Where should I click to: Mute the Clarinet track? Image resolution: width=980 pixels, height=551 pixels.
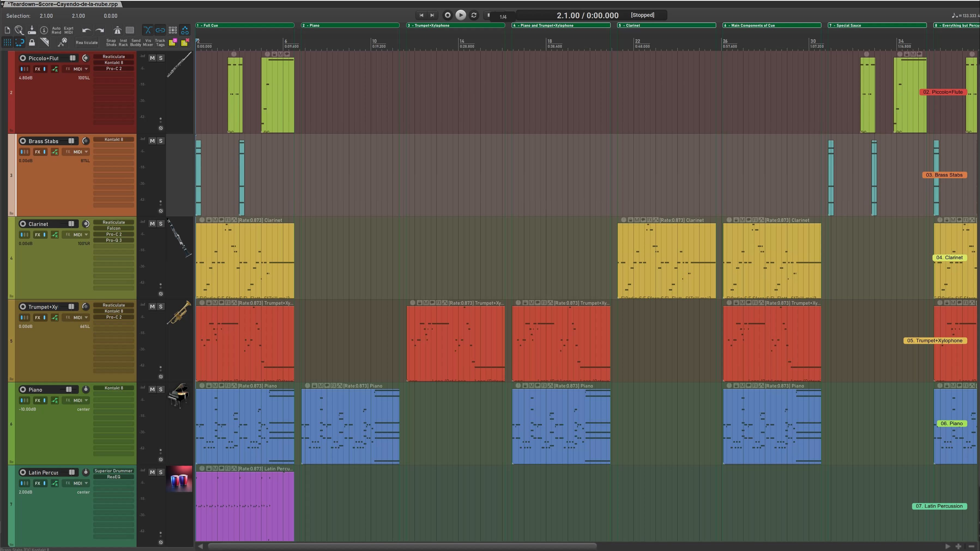(x=152, y=224)
